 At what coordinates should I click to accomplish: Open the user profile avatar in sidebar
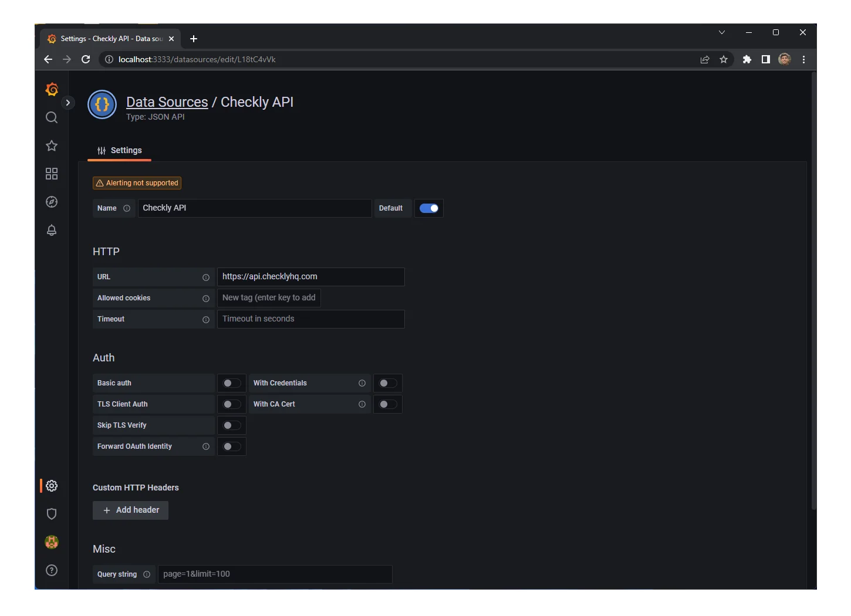pos(52,542)
